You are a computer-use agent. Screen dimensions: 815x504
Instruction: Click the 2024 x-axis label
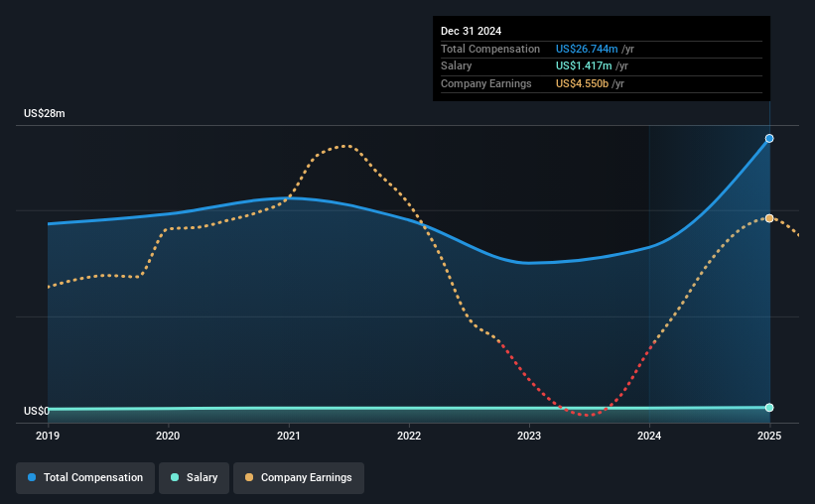coord(649,436)
